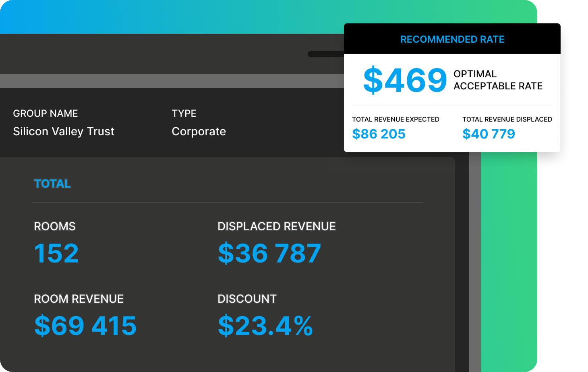
Task: Click the $23.4% discount value
Action: pyautogui.click(x=265, y=326)
